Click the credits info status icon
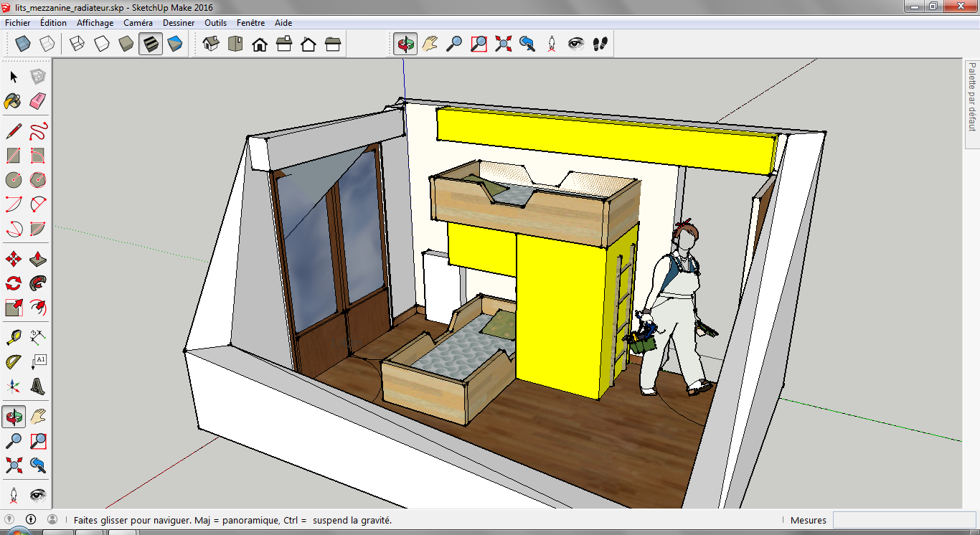The height and width of the screenshot is (535, 980). pos(31,519)
